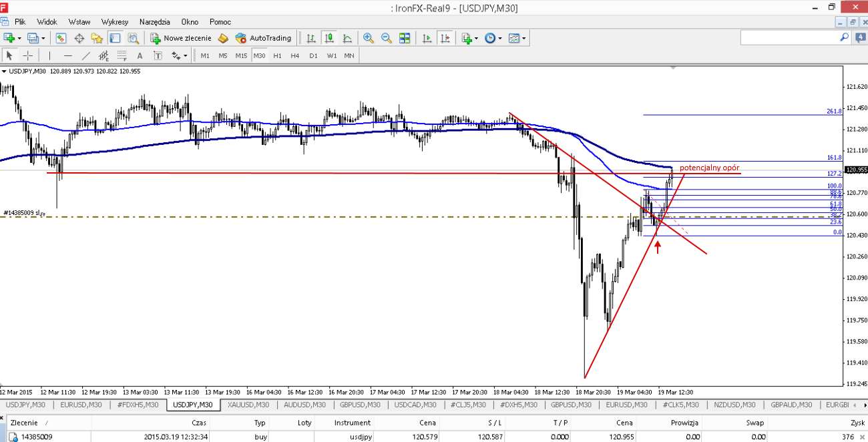Switch timeframe to W1
The image size is (868, 442).
[x=331, y=55]
